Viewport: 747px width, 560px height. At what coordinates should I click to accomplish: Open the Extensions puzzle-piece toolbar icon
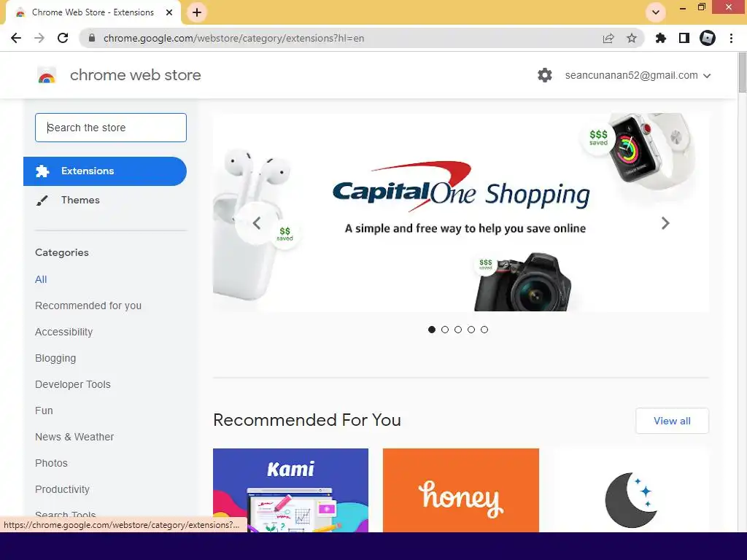coord(661,38)
